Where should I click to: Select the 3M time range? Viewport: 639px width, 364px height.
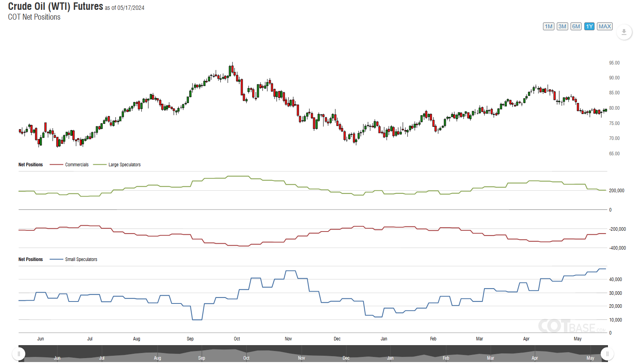pos(562,26)
